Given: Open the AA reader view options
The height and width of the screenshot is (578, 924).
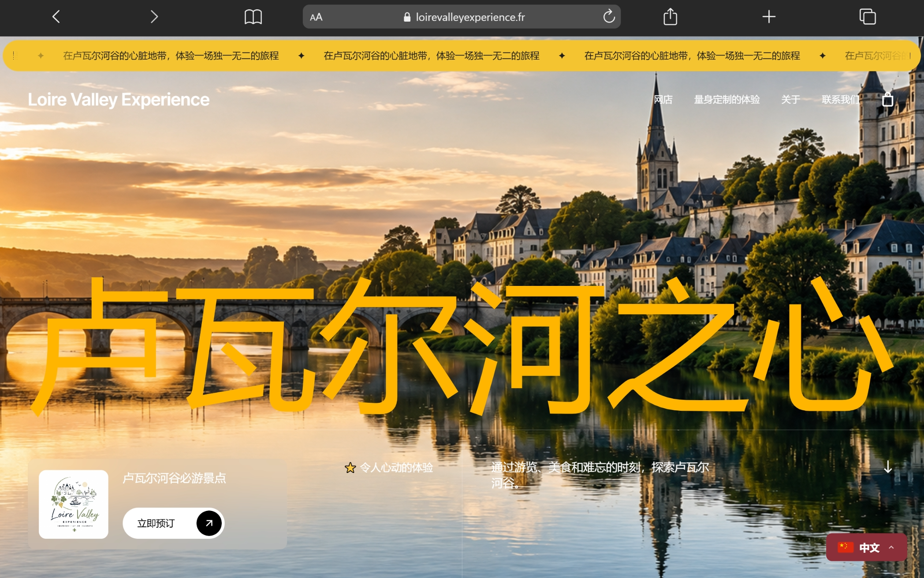Looking at the screenshot, I should [x=316, y=17].
